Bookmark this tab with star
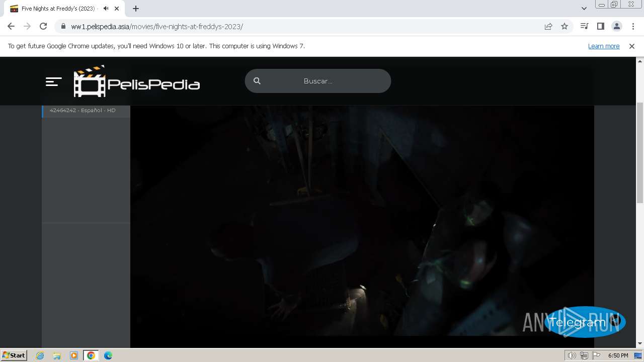 tap(565, 27)
